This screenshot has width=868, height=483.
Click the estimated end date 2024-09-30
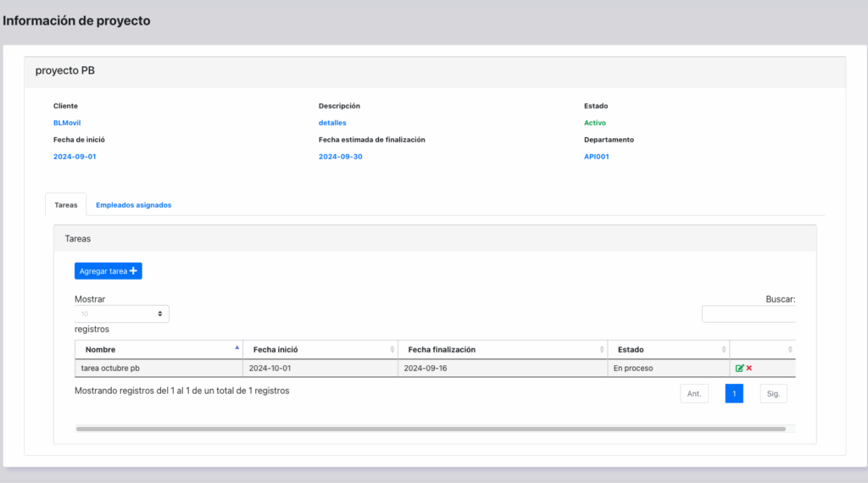(x=341, y=157)
